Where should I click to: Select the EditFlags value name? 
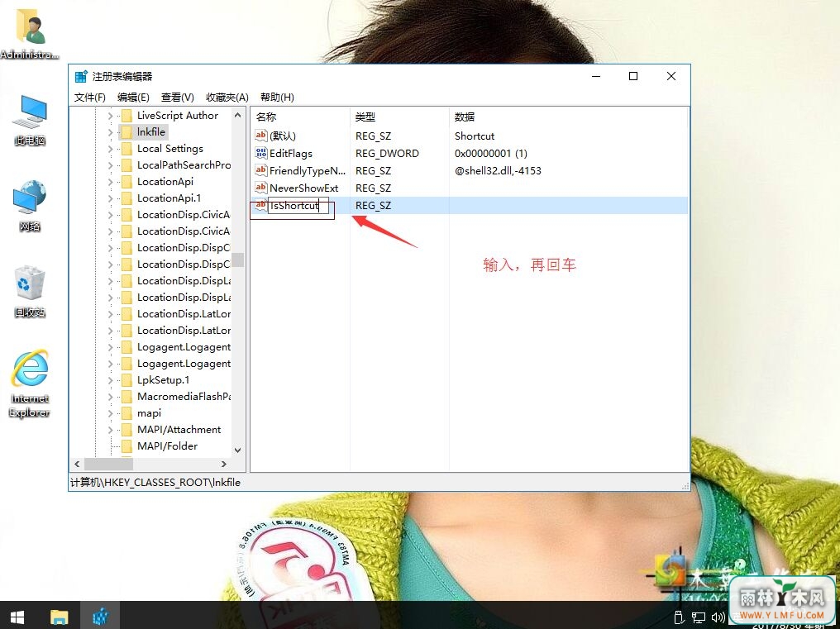pyautogui.click(x=291, y=153)
